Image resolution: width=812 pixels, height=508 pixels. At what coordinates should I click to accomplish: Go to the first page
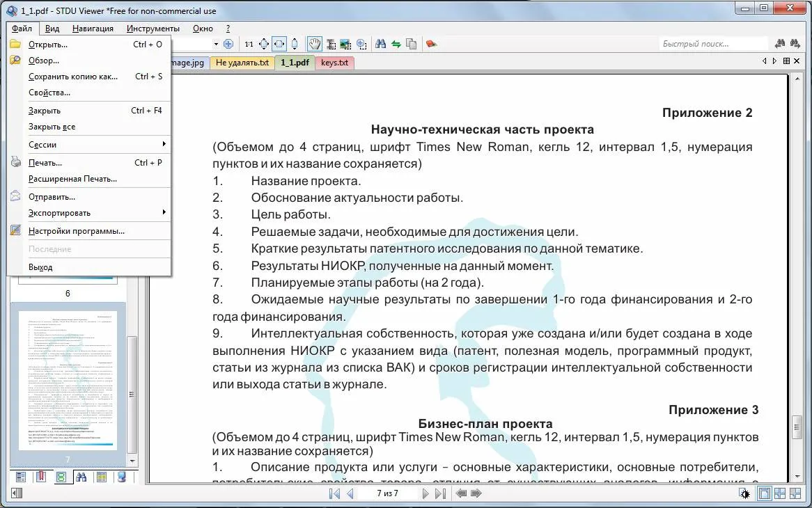(x=334, y=493)
